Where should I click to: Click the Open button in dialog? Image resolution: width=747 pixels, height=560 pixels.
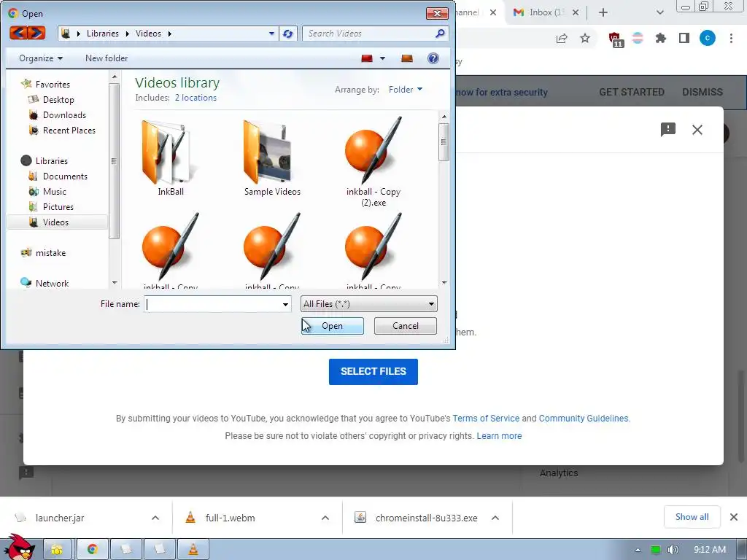(x=333, y=326)
